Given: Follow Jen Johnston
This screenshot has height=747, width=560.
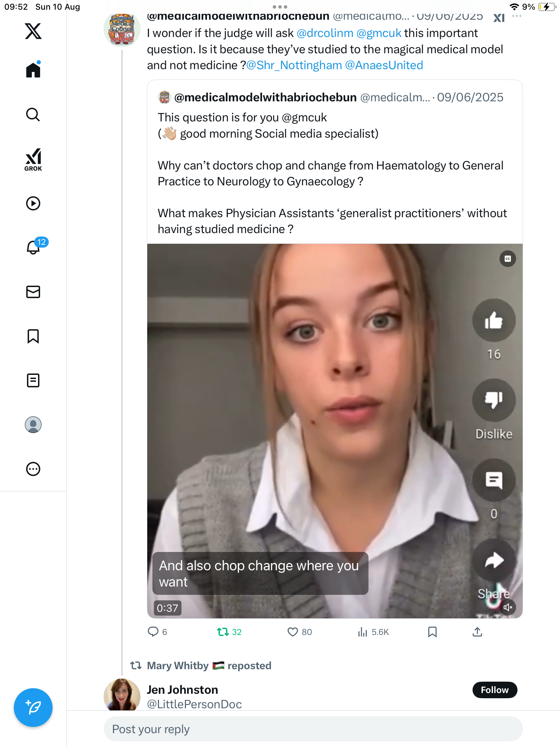Looking at the screenshot, I should [495, 690].
